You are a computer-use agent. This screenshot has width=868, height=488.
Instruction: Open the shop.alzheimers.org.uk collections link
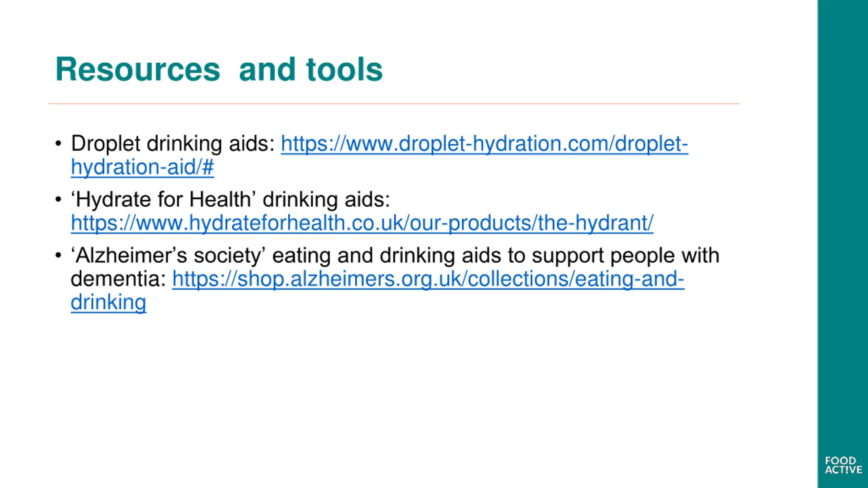point(428,279)
